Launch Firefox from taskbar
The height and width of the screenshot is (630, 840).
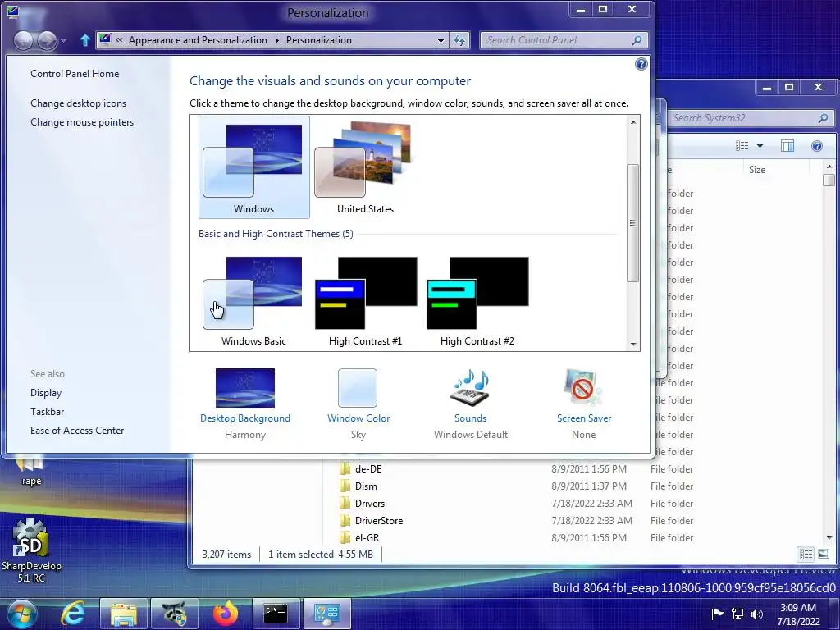(225, 614)
